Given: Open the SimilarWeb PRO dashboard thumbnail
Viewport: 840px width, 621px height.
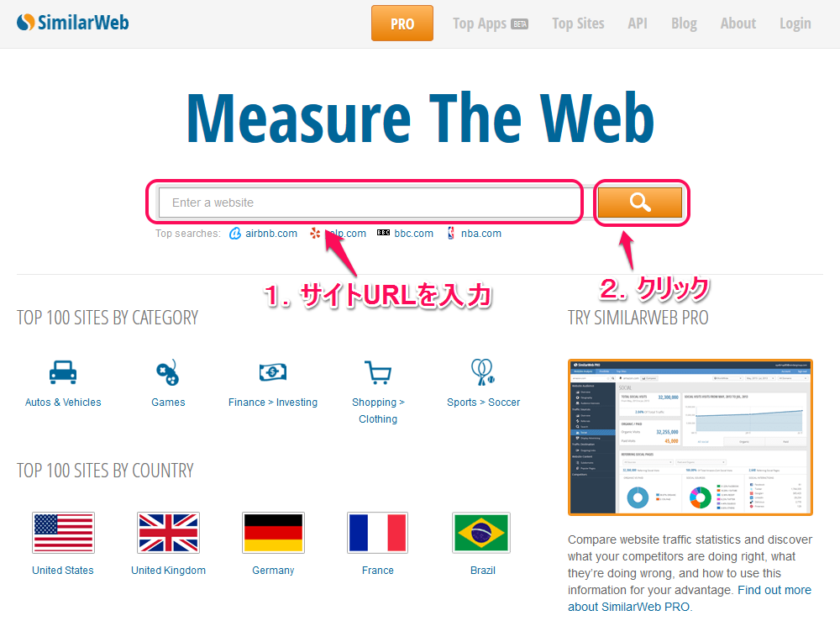Looking at the screenshot, I should tap(690, 437).
